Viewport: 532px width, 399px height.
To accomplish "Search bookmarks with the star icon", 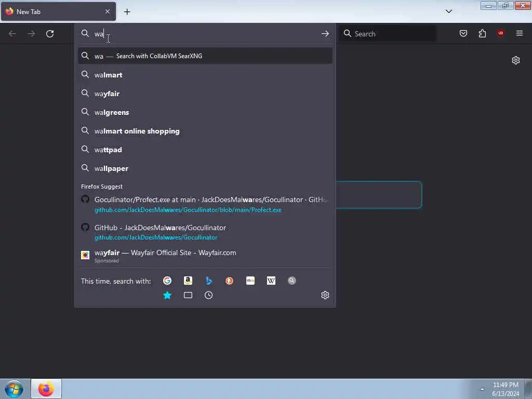I will (x=167, y=295).
